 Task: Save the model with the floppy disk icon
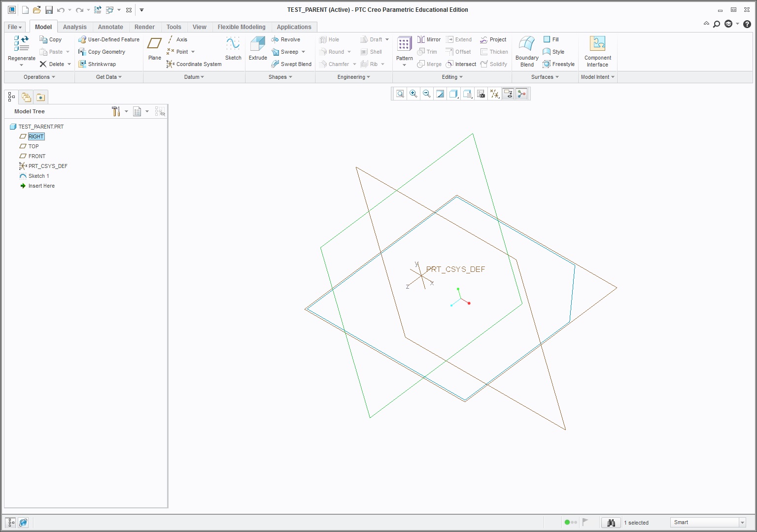[49, 10]
